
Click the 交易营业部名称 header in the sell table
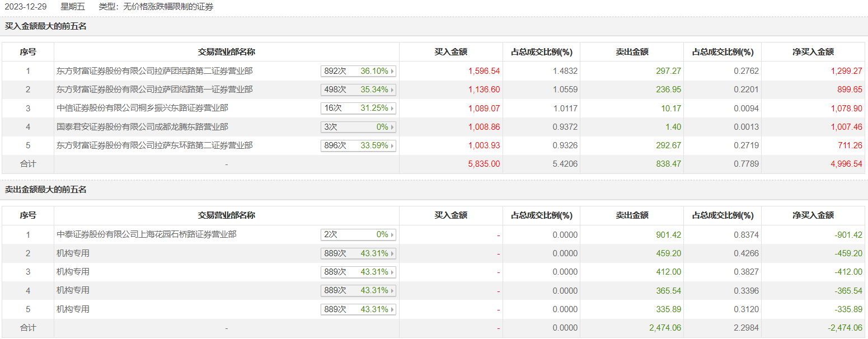(x=226, y=215)
